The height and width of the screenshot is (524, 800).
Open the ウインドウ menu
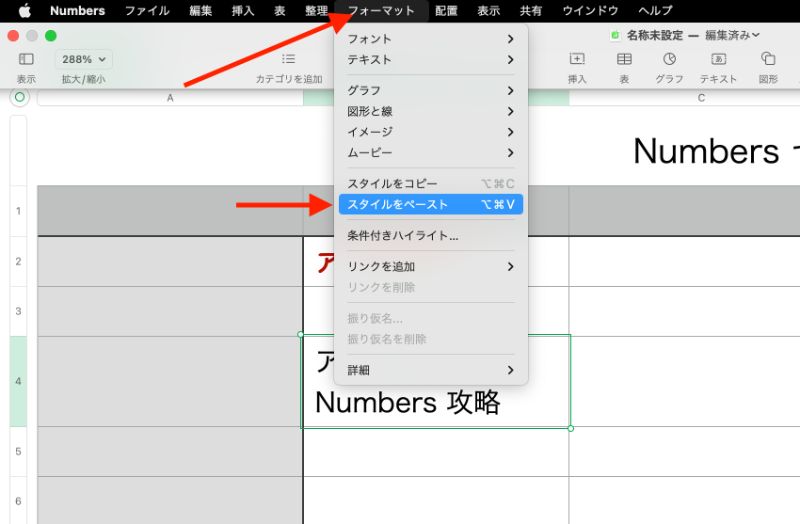[x=590, y=10]
